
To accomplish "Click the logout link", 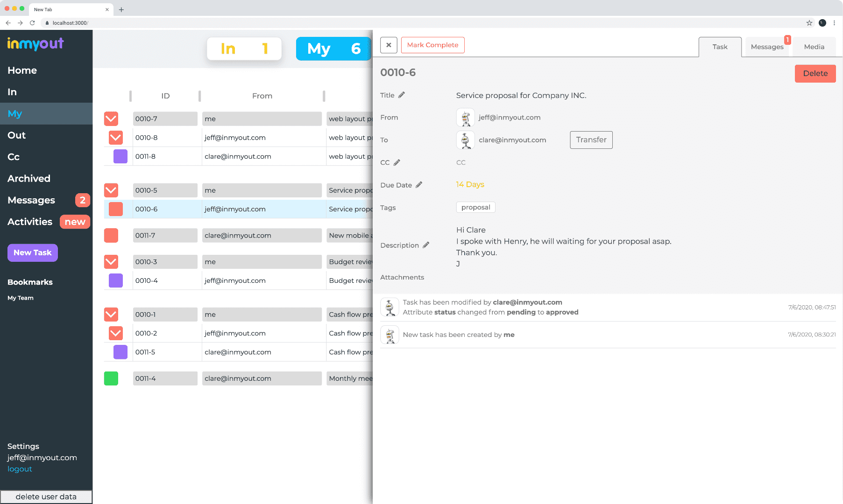I will (x=20, y=469).
